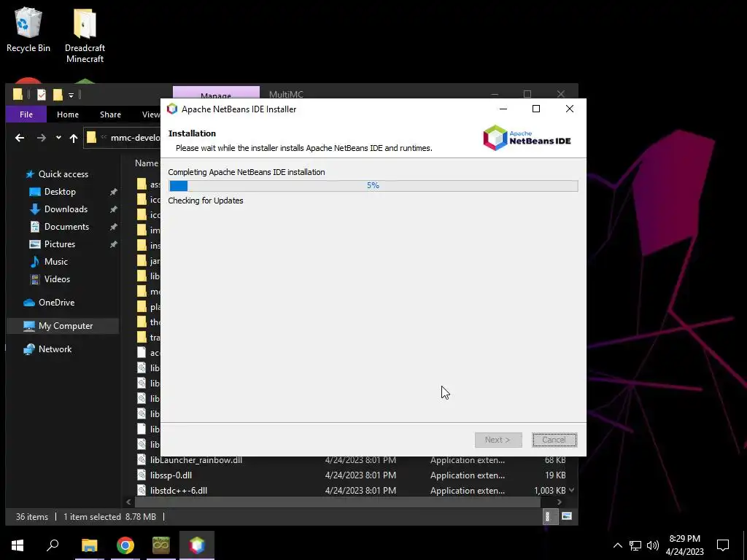
Task: Open Network in navigation pane
Action: tap(55, 349)
